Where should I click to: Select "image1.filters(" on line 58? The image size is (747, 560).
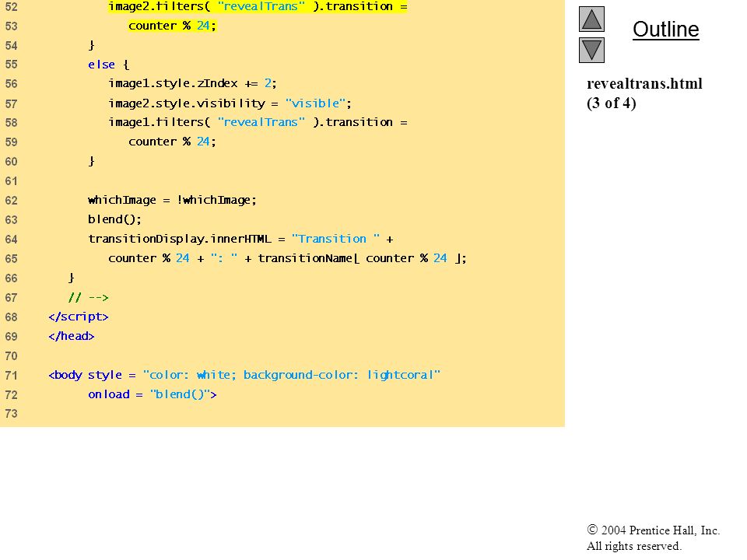(159, 122)
